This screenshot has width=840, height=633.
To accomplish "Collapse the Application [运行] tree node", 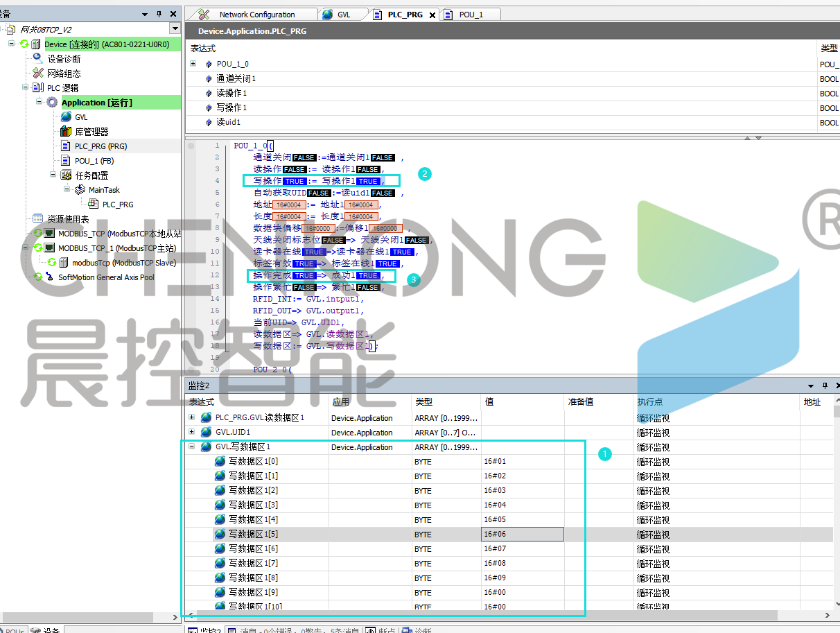I will click(x=40, y=103).
